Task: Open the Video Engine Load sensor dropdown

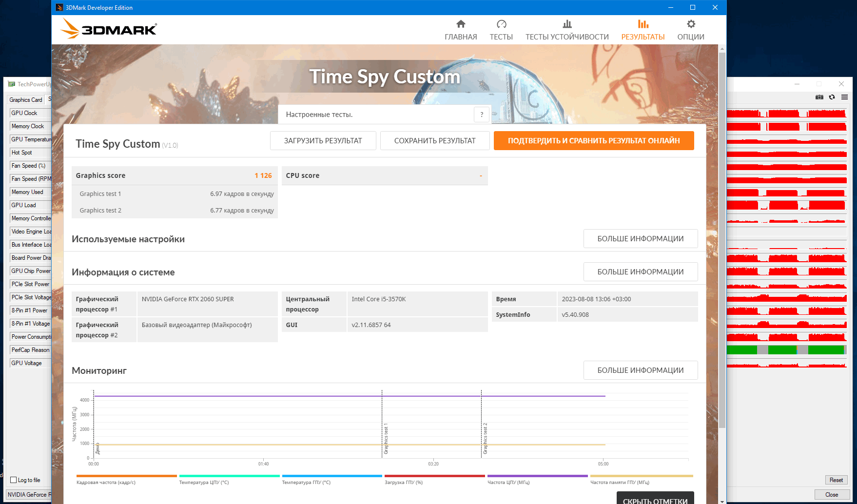Action: [30, 232]
